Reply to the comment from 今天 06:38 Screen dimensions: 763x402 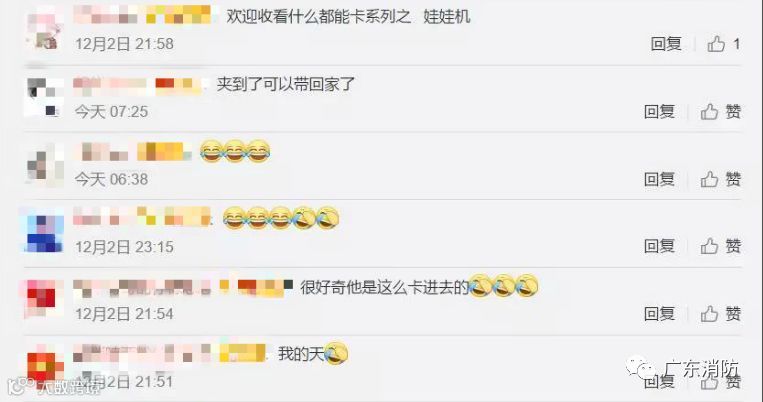(659, 179)
